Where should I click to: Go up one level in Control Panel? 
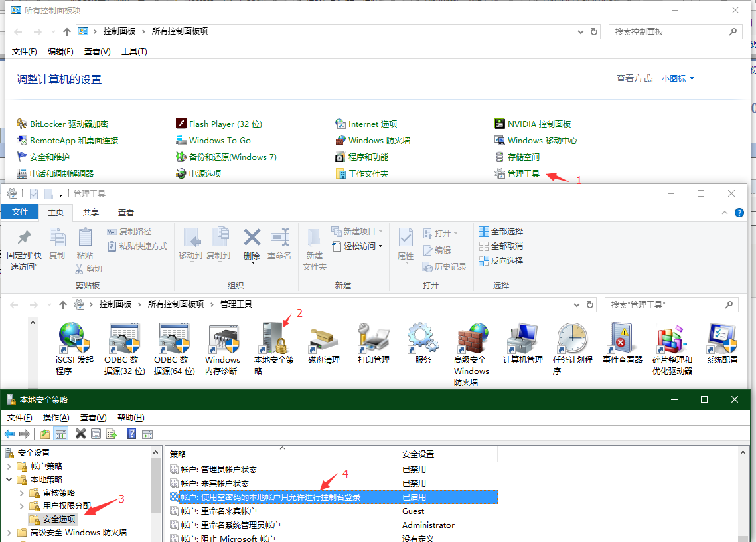(x=66, y=32)
